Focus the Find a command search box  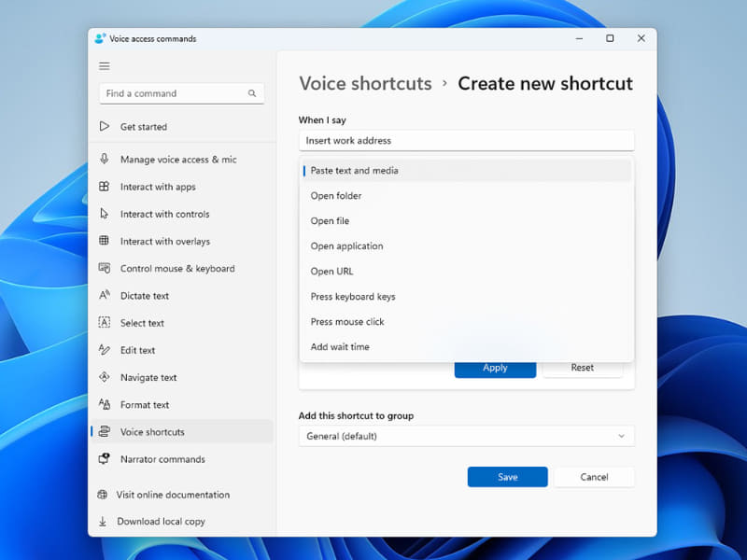[x=181, y=93]
